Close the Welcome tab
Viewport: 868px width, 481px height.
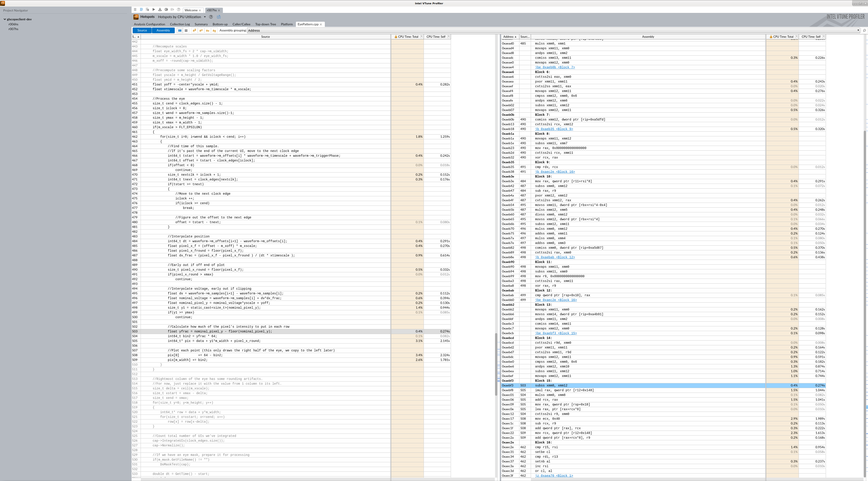(x=200, y=10)
